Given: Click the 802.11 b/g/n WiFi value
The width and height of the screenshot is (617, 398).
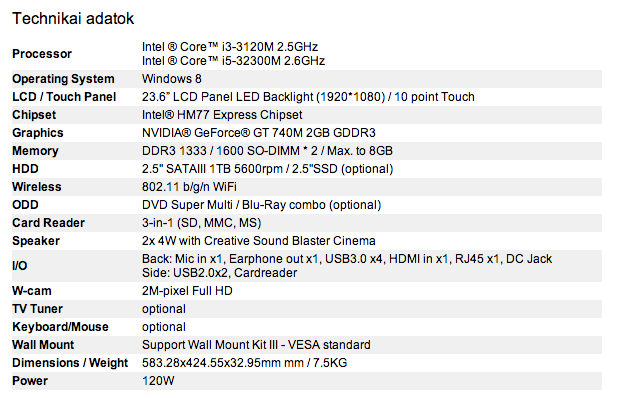Looking at the screenshot, I should coord(189,187).
